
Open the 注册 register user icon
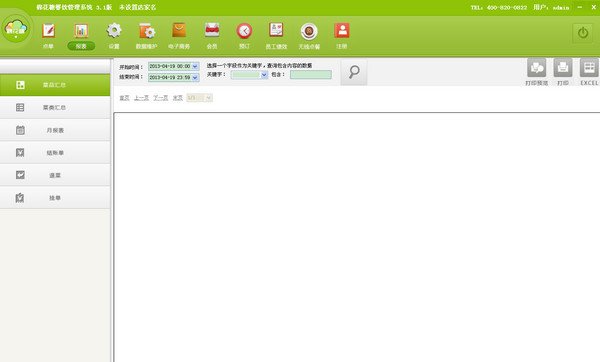pos(342,30)
